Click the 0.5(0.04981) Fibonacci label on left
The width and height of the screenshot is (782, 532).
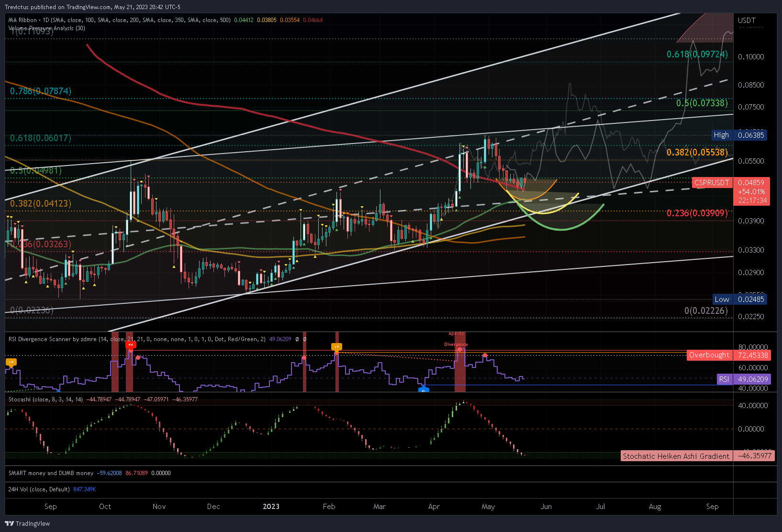tap(36, 171)
